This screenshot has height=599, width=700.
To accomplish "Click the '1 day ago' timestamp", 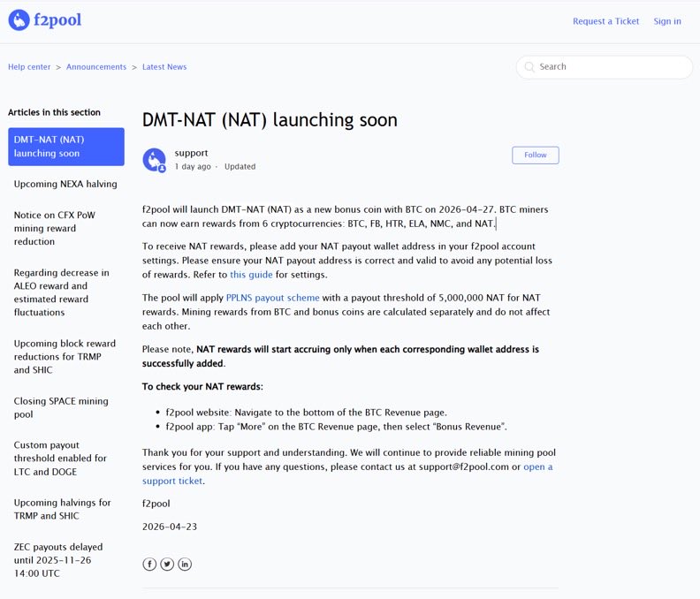I will [x=193, y=166].
